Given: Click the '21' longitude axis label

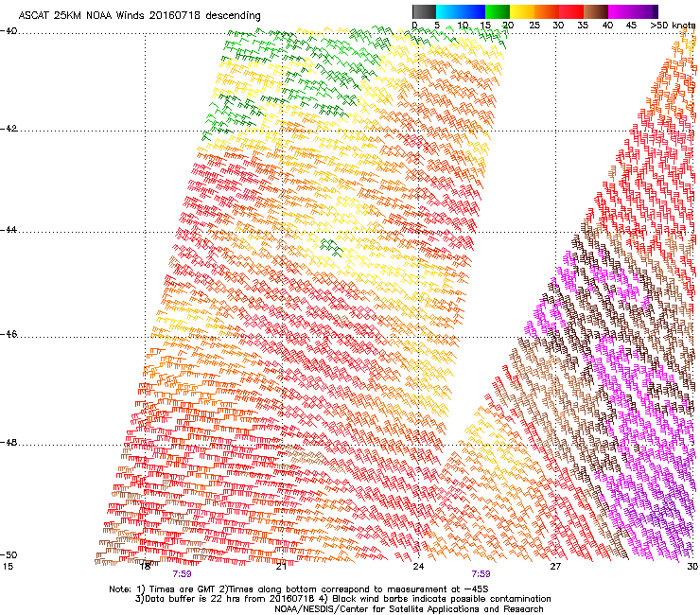Looking at the screenshot, I should click(281, 567).
